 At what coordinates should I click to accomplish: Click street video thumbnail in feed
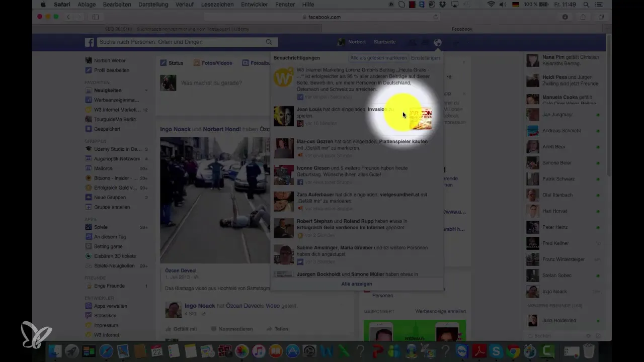215,200
